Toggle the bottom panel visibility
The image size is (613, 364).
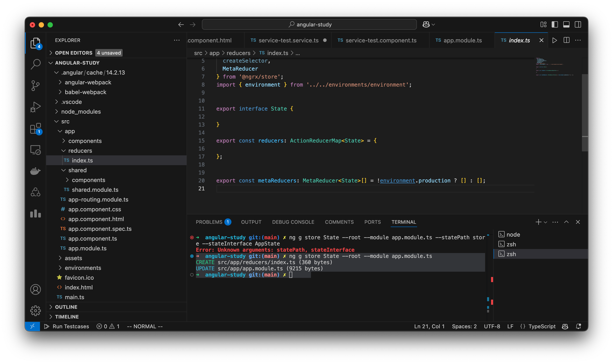coord(566,24)
